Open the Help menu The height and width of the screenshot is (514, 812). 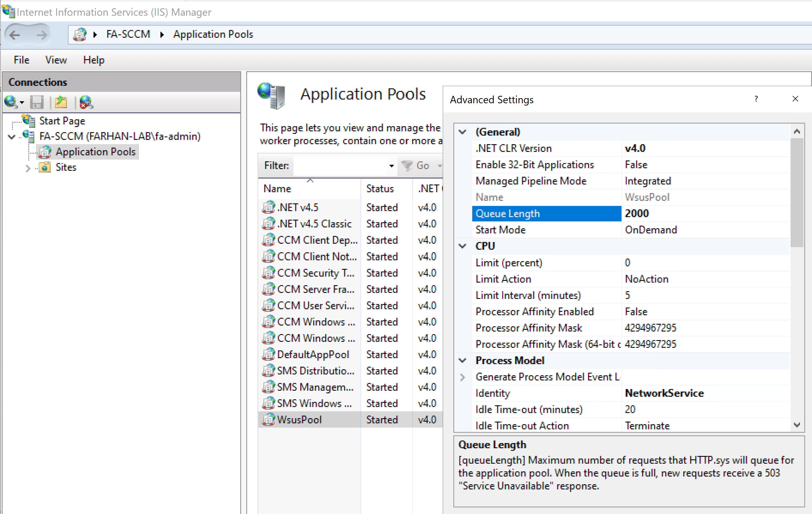tap(94, 60)
